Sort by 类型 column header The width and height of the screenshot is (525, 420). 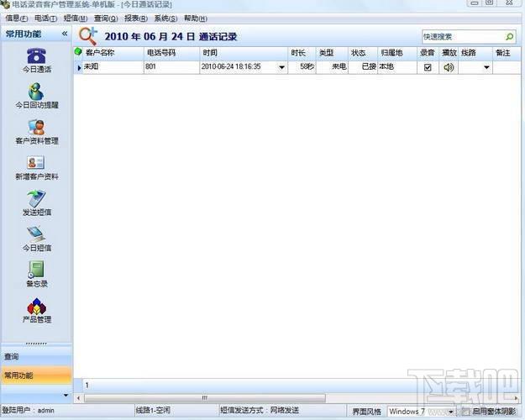332,53
